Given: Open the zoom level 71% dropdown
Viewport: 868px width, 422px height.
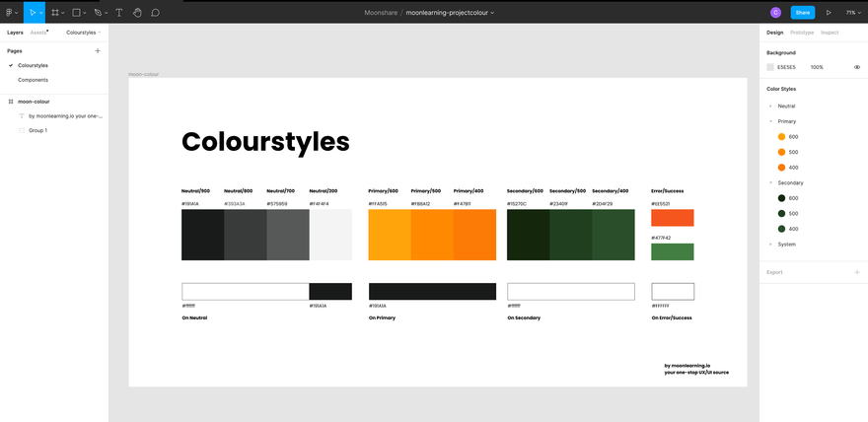Looking at the screenshot, I should 853,12.
